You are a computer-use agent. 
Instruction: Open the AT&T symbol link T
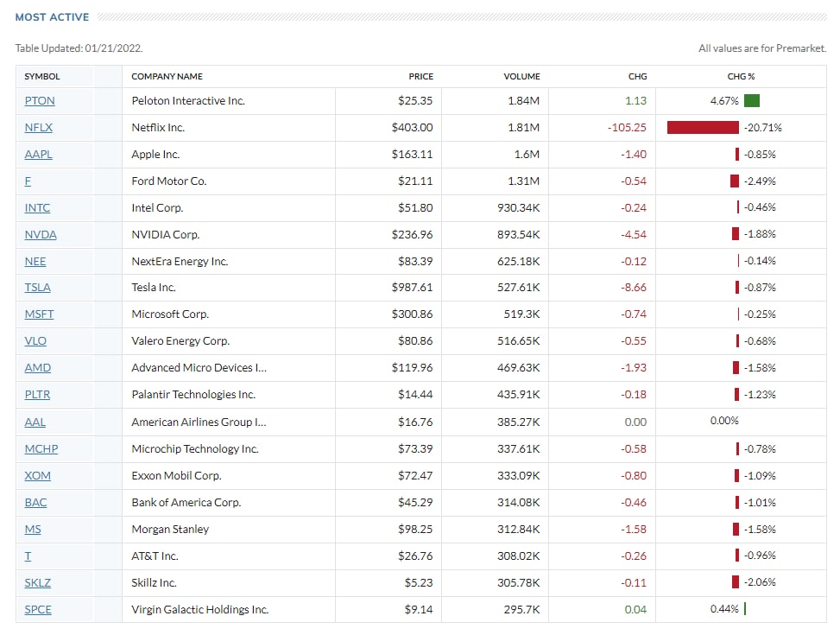click(x=28, y=556)
